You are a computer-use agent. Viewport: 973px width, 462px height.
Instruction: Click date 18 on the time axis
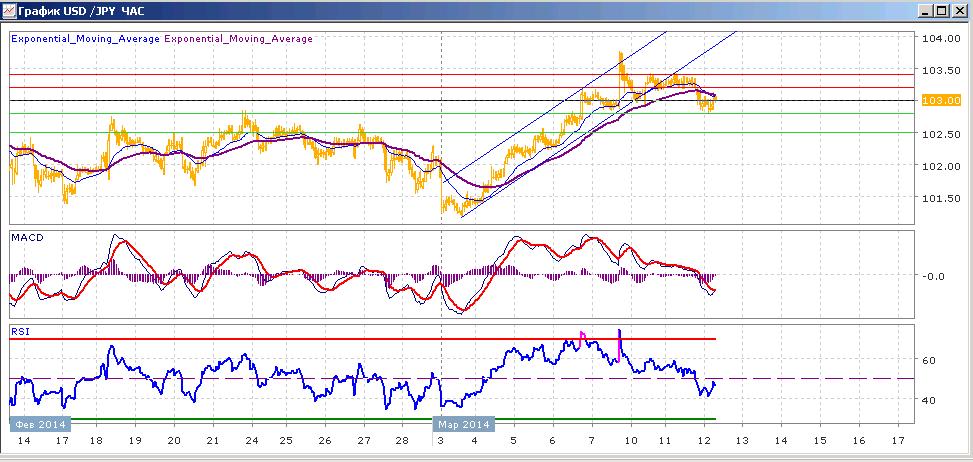click(96, 440)
